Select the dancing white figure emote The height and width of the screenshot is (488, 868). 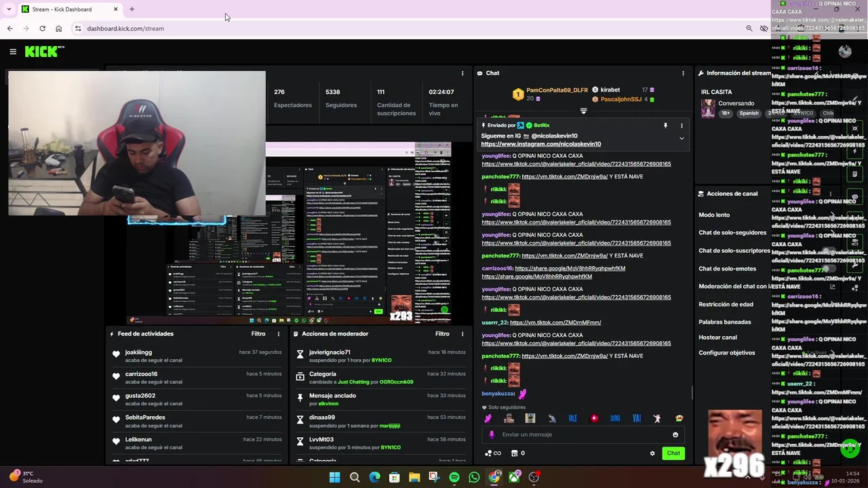click(x=657, y=418)
